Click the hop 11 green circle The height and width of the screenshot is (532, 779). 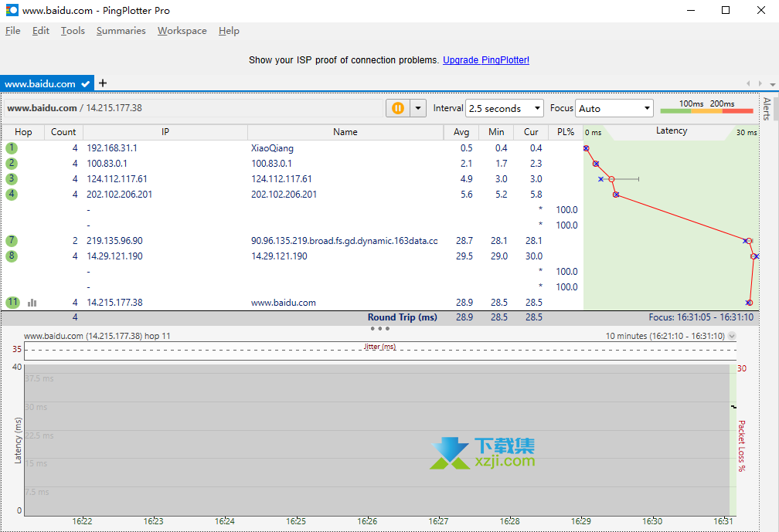[x=12, y=302]
